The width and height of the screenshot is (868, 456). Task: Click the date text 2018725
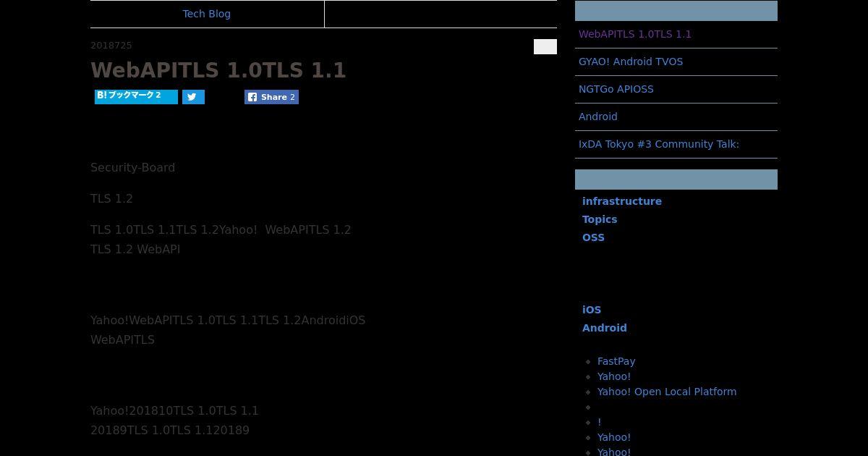click(x=111, y=46)
